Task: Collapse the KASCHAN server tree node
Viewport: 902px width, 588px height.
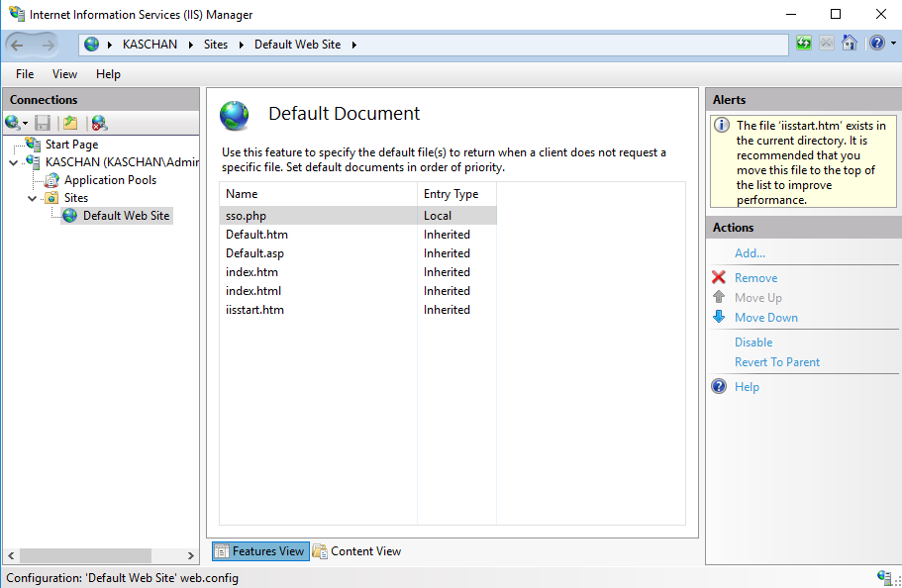Action: coord(13,162)
